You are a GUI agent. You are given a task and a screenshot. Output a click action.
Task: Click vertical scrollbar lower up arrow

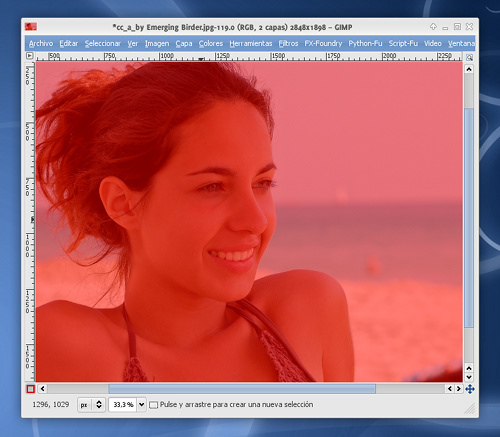[x=469, y=368]
